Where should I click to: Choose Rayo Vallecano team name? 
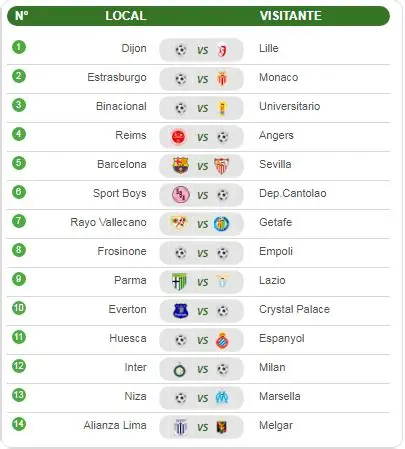click(108, 222)
